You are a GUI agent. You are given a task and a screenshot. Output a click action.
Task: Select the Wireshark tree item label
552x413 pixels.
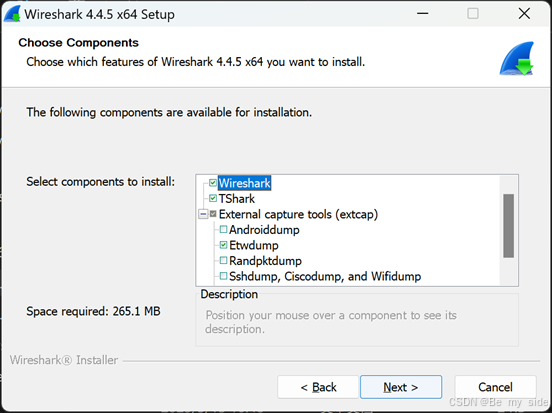244,183
